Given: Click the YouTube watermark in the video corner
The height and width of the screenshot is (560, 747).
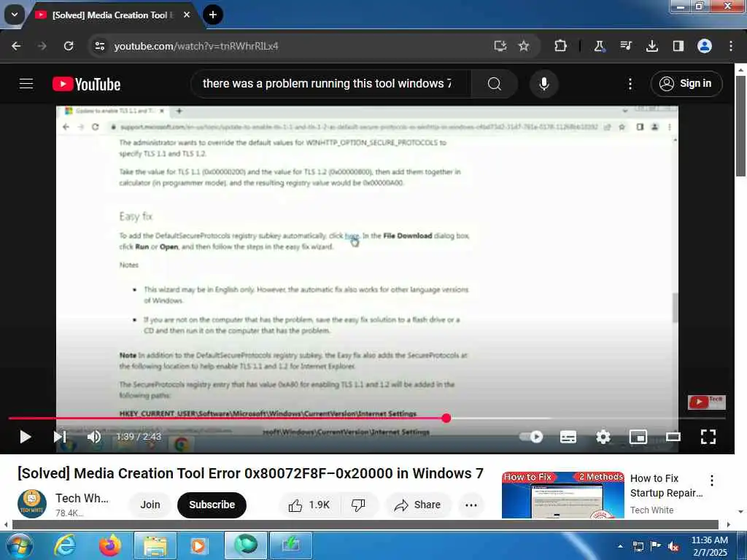Looking at the screenshot, I should pyautogui.click(x=707, y=402).
